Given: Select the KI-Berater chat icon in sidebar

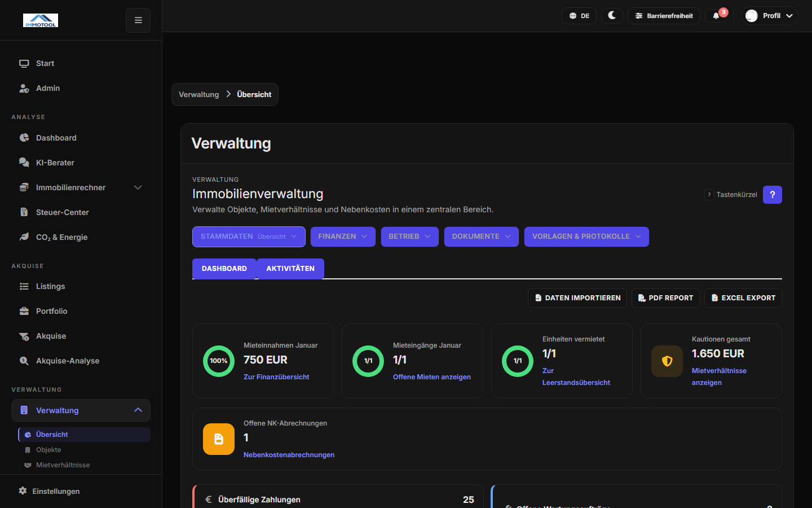Looking at the screenshot, I should point(24,163).
